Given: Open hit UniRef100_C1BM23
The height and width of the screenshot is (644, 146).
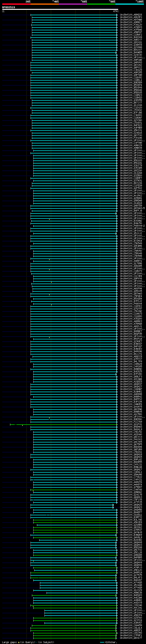Looking at the screenshot, I should pyautogui.click(x=131, y=95).
